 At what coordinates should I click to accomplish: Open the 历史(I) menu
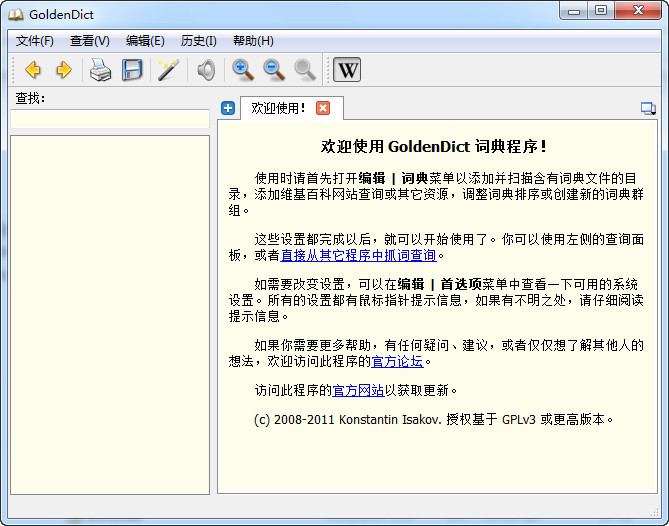pyautogui.click(x=198, y=41)
